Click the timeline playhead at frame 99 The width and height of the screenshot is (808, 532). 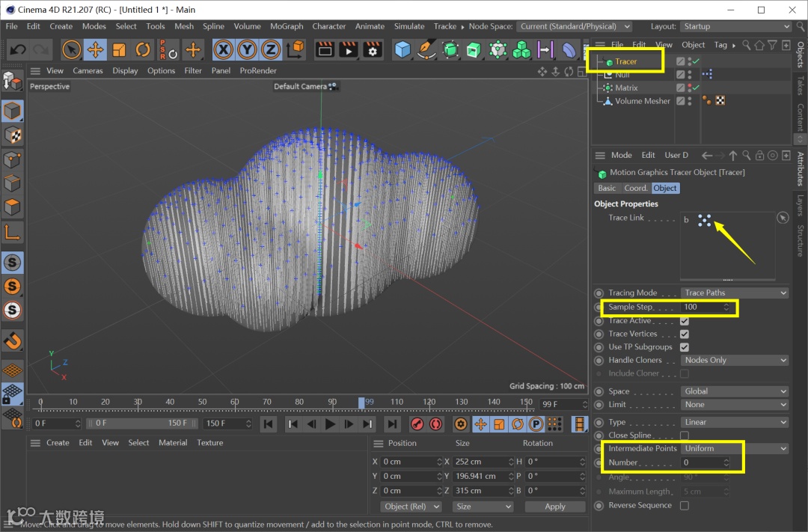tap(361, 403)
